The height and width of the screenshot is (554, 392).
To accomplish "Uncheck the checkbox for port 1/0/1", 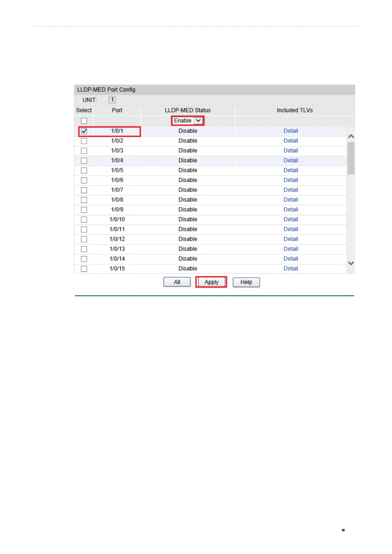I will [x=84, y=131].
